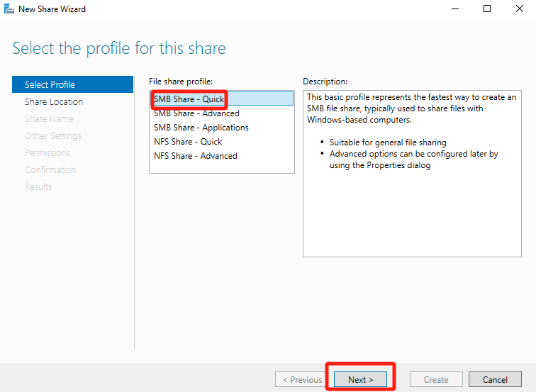Maximize the New Share Wizard window
This screenshot has height=392, width=536.
pyautogui.click(x=486, y=9)
